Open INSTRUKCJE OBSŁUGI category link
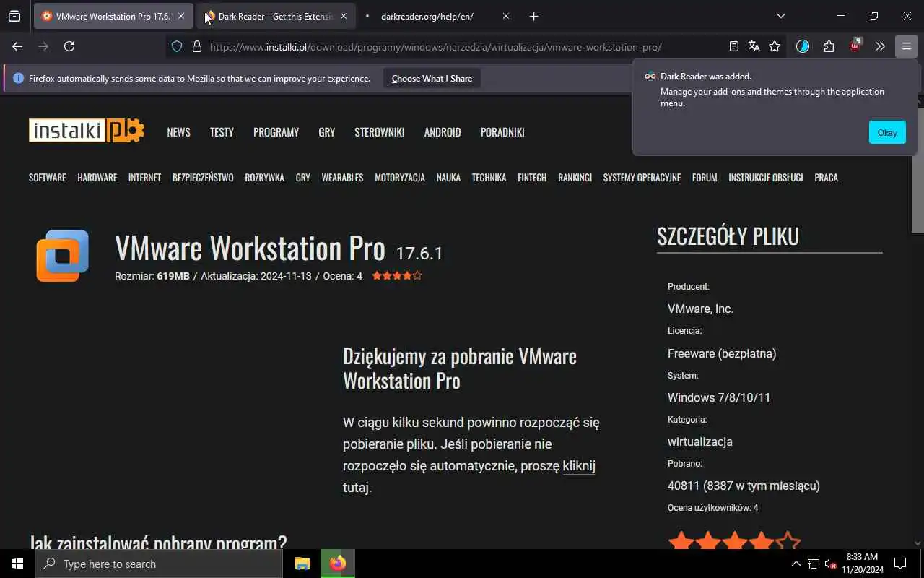Viewport: 924px width, 578px height. pyautogui.click(x=765, y=178)
